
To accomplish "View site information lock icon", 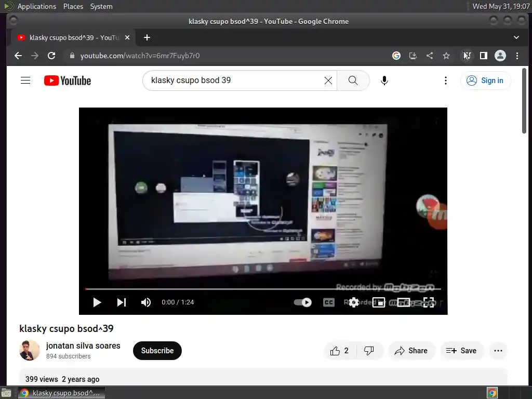I will click(72, 56).
